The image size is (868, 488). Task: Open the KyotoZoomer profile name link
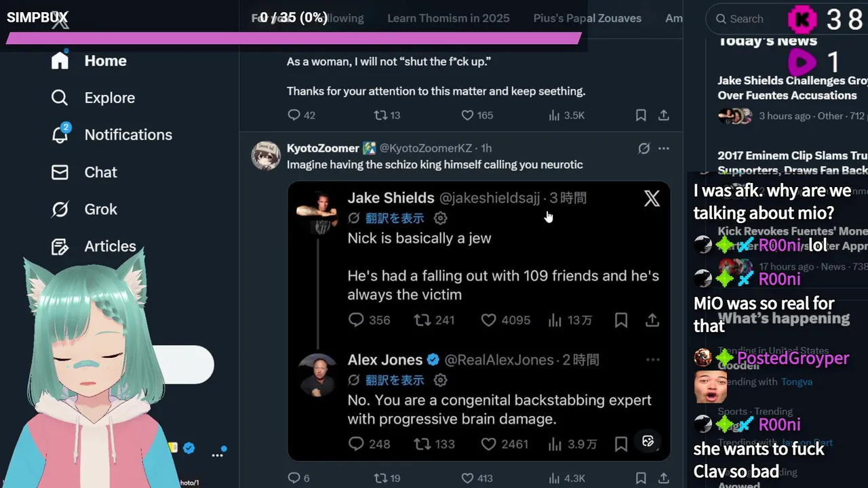click(323, 148)
